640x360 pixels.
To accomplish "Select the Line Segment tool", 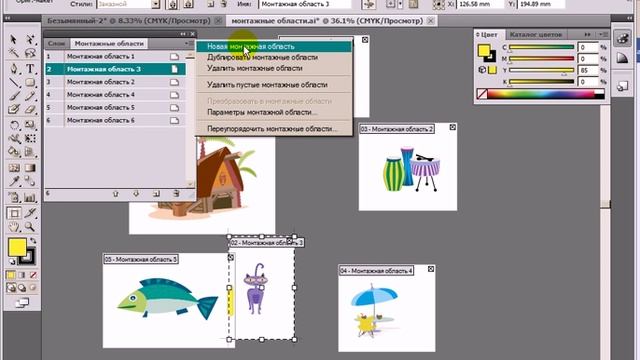I will point(13,82).
